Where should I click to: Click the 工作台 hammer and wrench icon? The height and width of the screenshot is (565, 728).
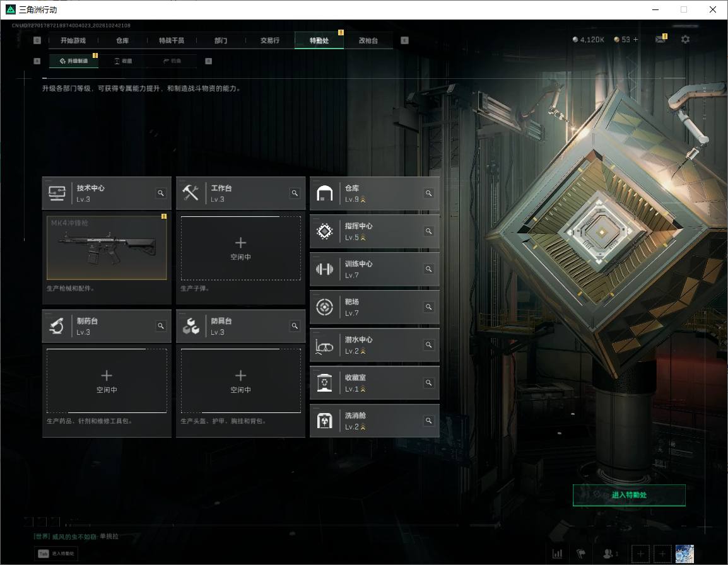click(191, 193)
